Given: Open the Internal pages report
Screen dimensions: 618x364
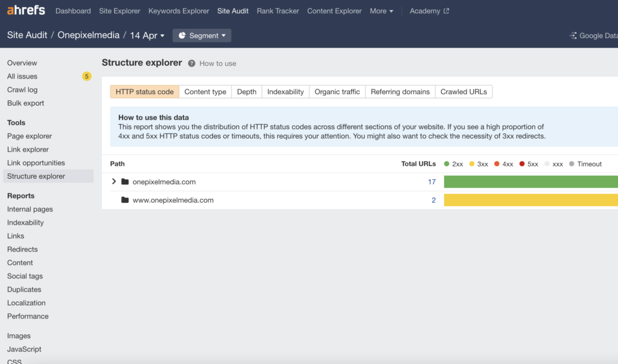Looking at the screenshot, I should click(x=30, y=209).
